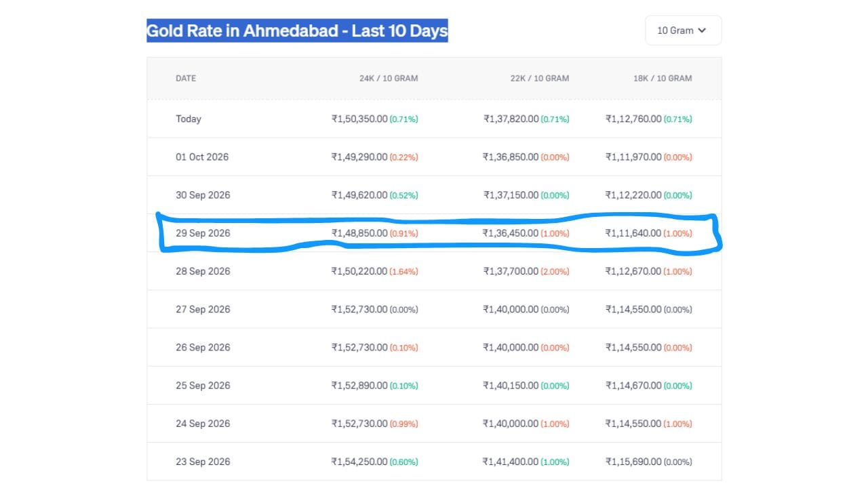Click the ₹1,11,970.00 18K price
868x488 pixels.
pyautogui.click(x=633, y=157)
